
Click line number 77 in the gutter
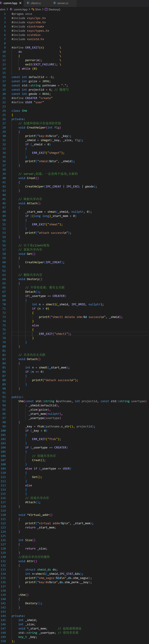pyautogui.click(x=4, y=334)
